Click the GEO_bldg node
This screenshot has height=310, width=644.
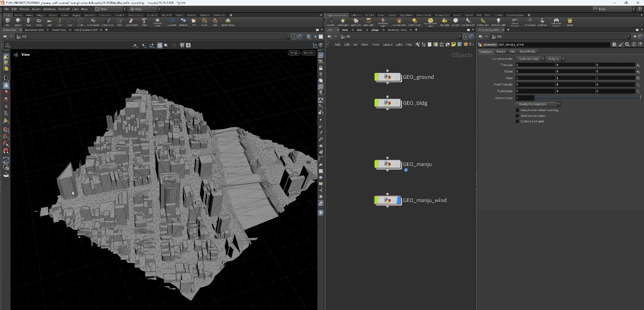(x=388, y=103)
